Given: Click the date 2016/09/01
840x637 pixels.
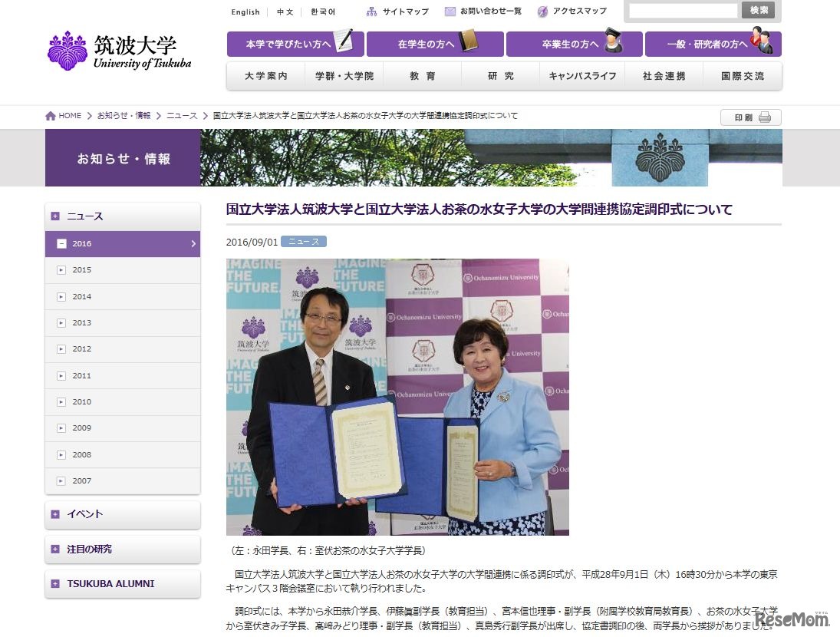Looking at the screenshot, I should (252, 243).
